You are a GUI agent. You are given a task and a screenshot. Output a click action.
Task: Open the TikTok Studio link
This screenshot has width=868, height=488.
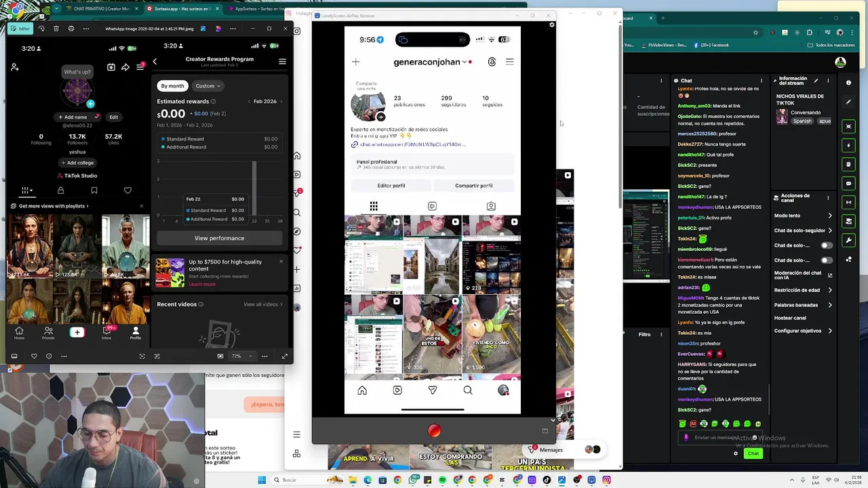click(x=77, y=176)
